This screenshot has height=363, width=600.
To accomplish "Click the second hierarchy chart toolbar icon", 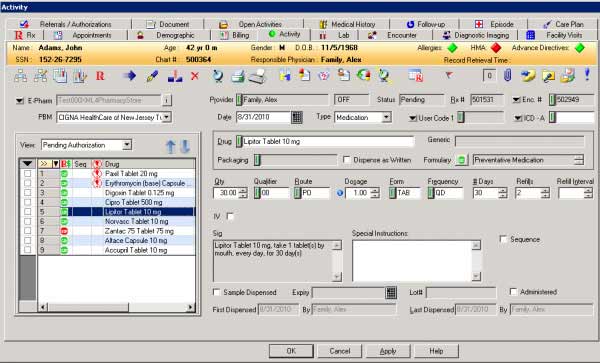I will click(40, 76).
